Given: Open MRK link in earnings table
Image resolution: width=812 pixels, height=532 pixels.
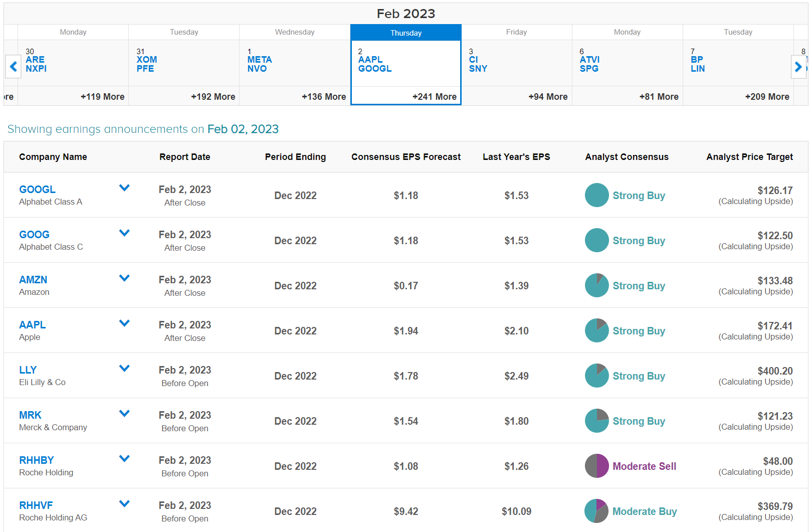Looking at the screenshot, I should 30,415.
